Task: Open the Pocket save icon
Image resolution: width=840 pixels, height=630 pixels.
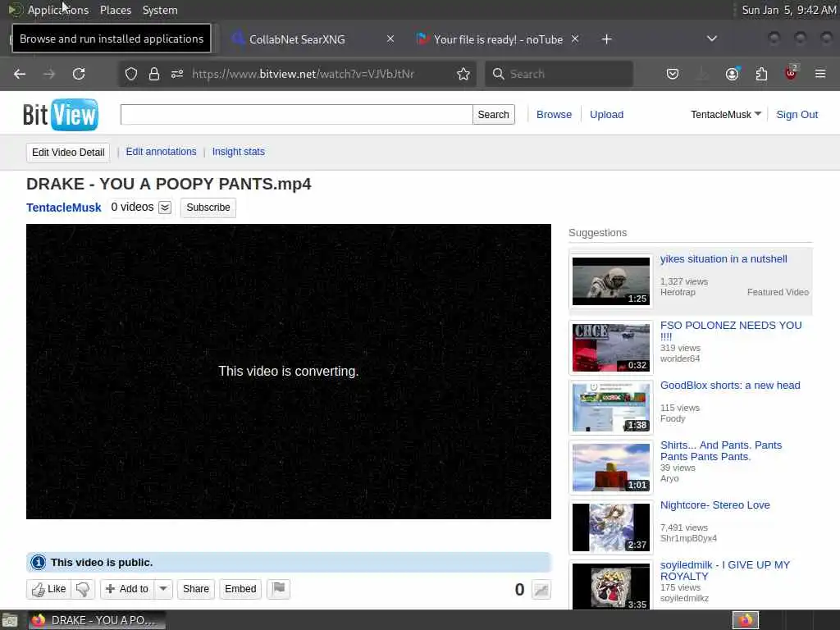Action: coord(673,74)
